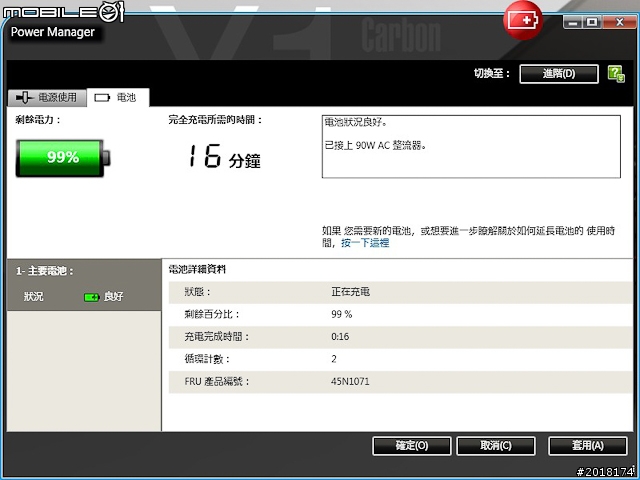Switch to the 電源使用 tab
This screenshot has height=480, width=640.
[47, 98]
